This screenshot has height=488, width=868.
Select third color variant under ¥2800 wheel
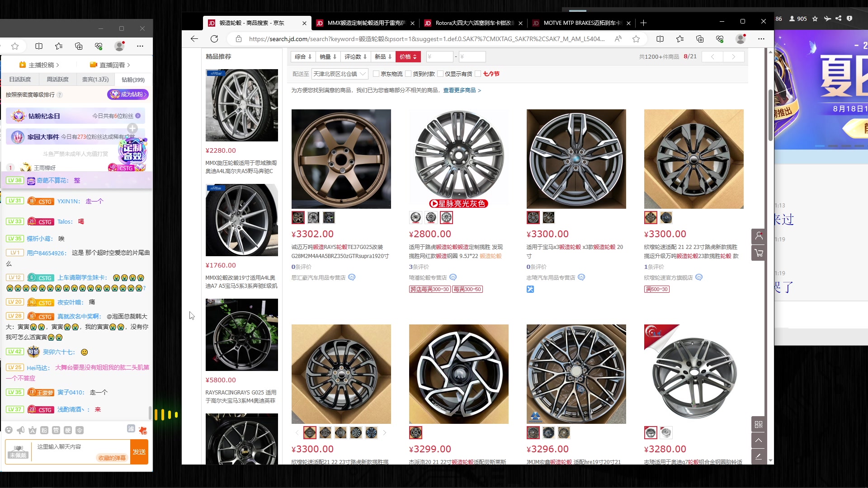[446, 218]
